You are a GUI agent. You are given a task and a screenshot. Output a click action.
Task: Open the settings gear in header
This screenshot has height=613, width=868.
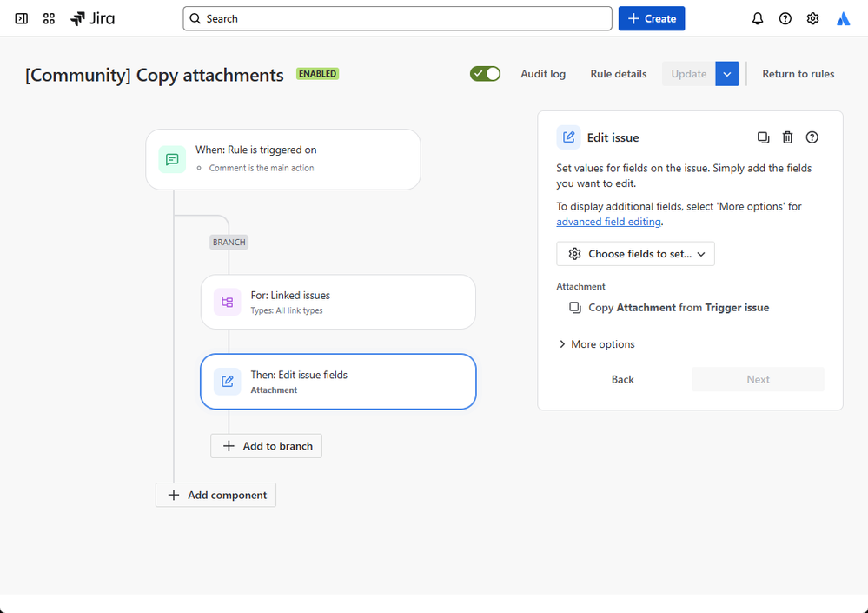pyautogui.click(x=812, y=19)
